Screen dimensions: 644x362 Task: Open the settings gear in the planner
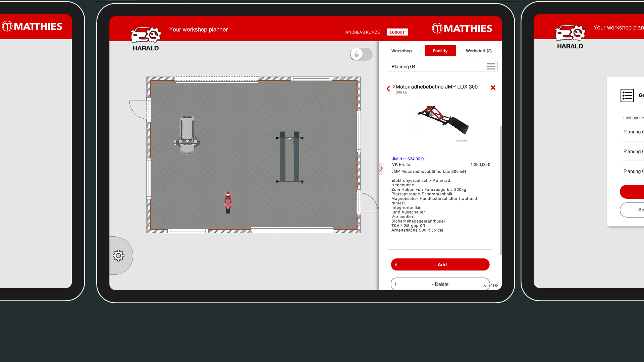pyautogui.click(x=118, y=256)
